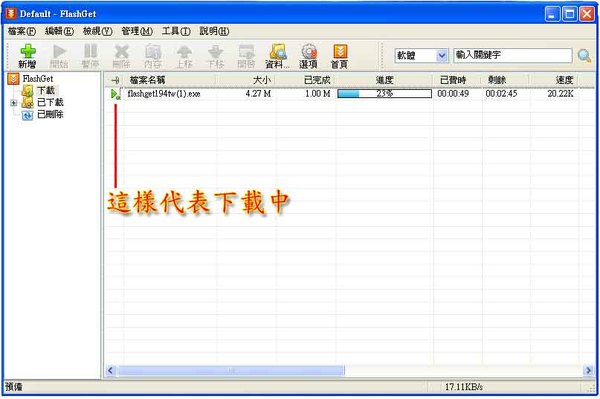
Task: Sort by 進度 column header
Action: click(x=385, y=80)
